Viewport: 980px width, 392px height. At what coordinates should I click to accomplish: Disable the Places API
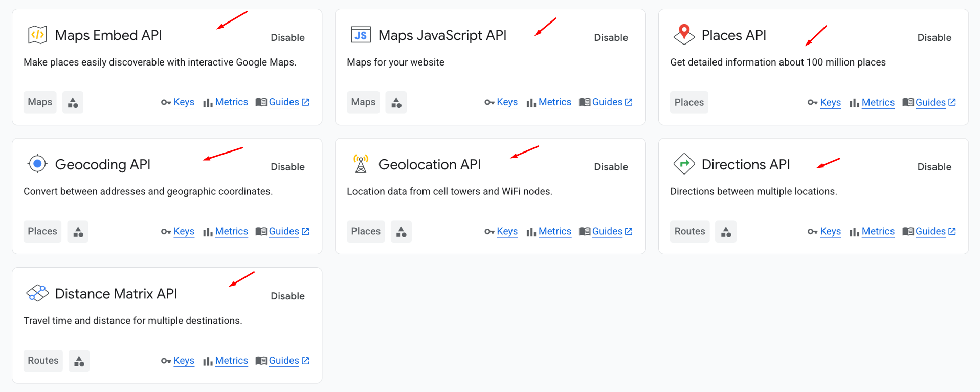(x=934, y=37)
